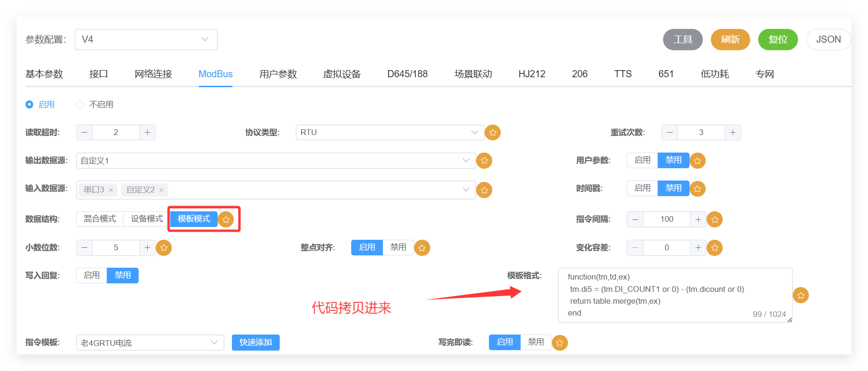
Task: Decrease 读取超时 value with minus
Action: click(84, 132)
